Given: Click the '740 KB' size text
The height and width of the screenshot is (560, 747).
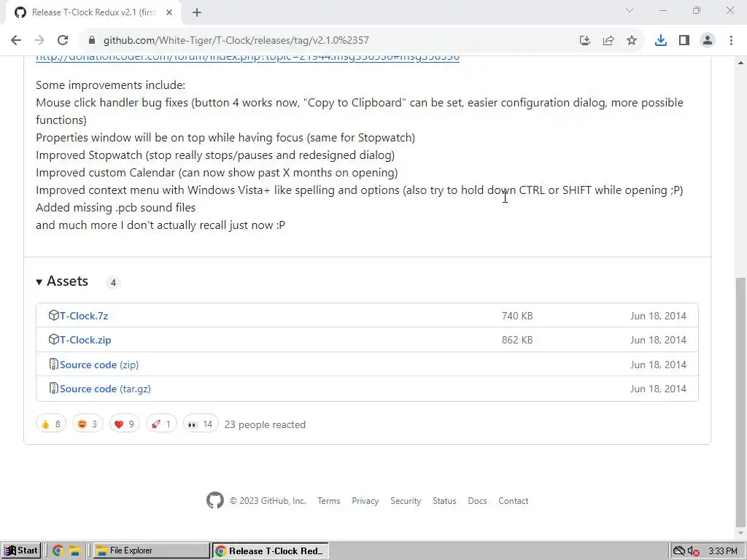Looking at the screenshot, I should 517,316.
